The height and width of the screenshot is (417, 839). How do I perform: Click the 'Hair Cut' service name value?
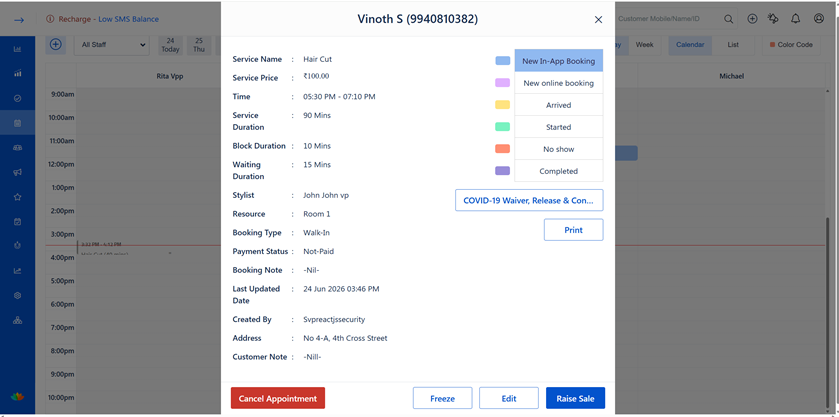(317, 59)
